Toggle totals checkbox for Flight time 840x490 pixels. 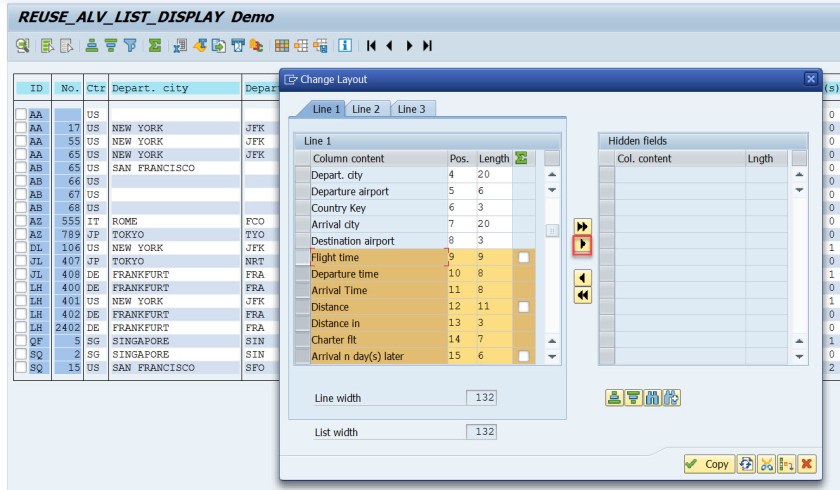[x=523, y=258]
